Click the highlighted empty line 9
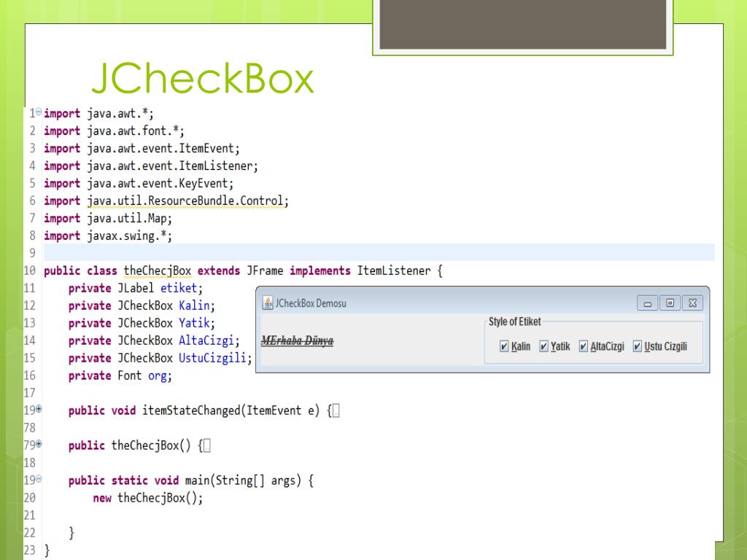This screenshot has width=747, height=560. [379, 252]
